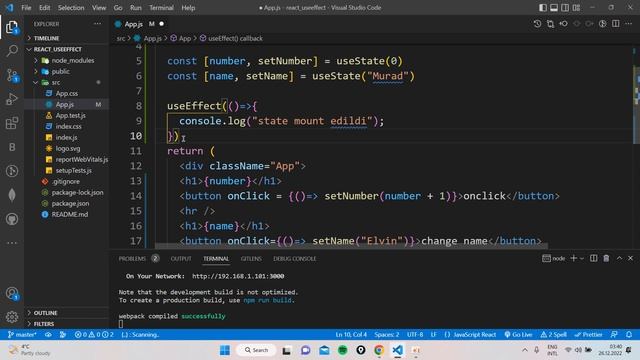Click Synchronize Changes icon in status bar

coord(48,335)
